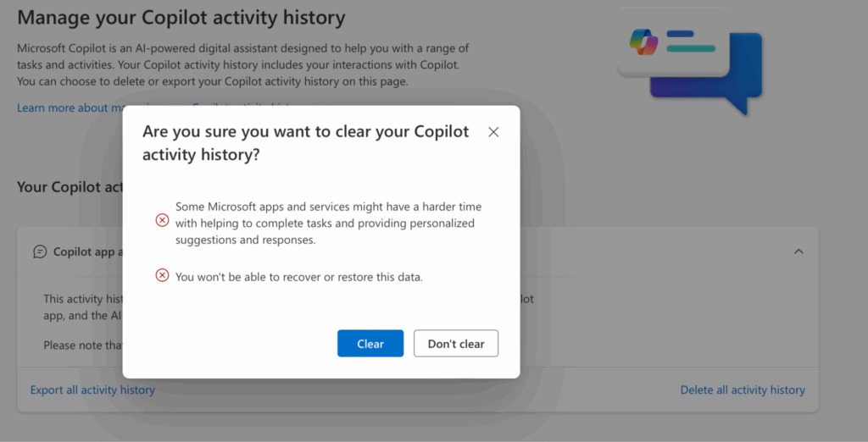This screenshot has width=868, height=442.
Task: Click the Your Copilot activity section heading
Action: coord(70,187)
